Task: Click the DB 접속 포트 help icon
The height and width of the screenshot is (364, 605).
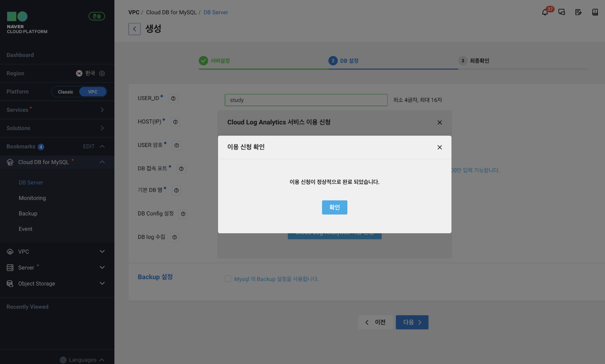Action: [x=181, y=169]
